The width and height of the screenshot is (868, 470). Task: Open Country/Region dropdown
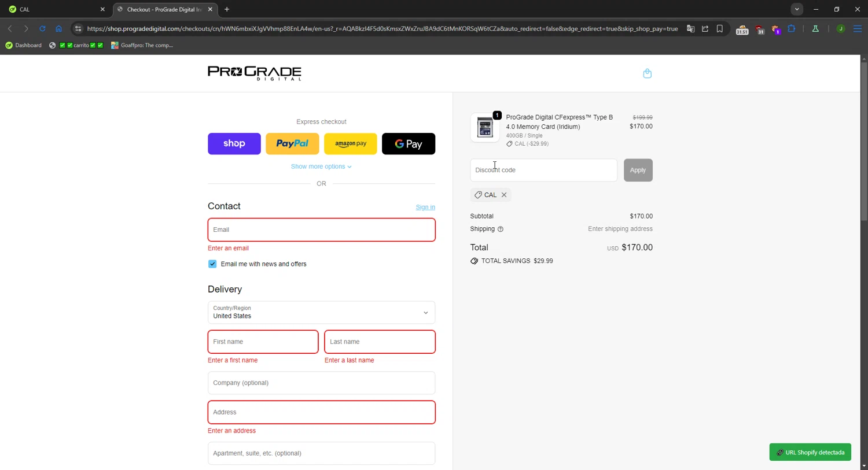(321, 312)
